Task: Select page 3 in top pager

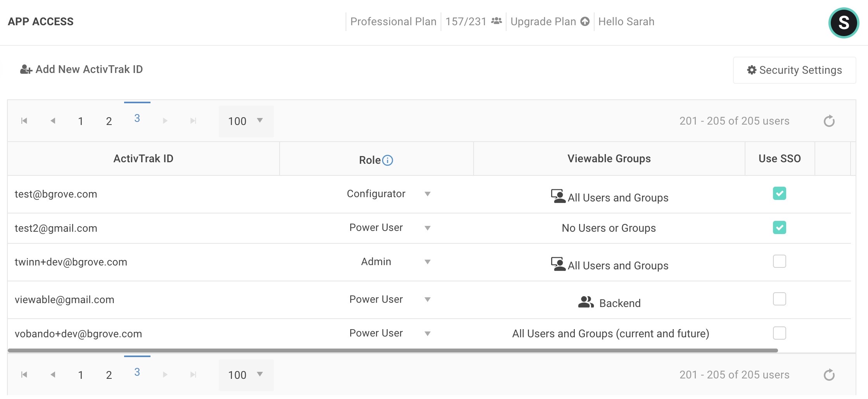Action: click(137, 118)
